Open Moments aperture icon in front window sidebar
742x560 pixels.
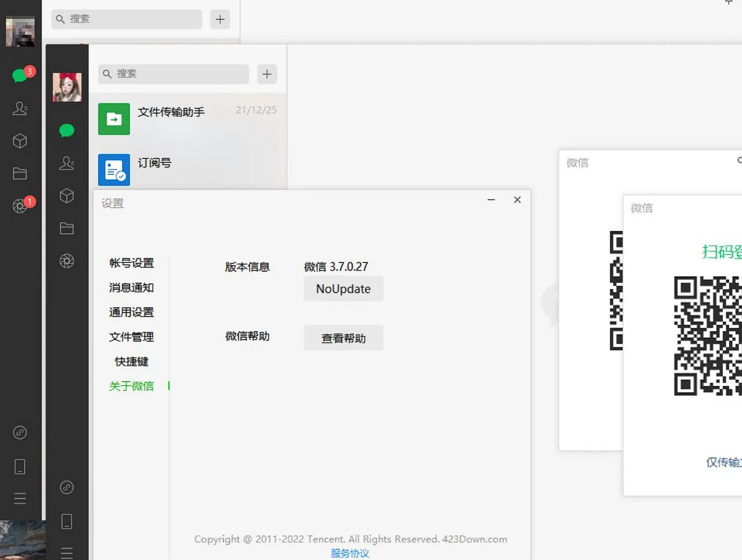pos(67,261)
